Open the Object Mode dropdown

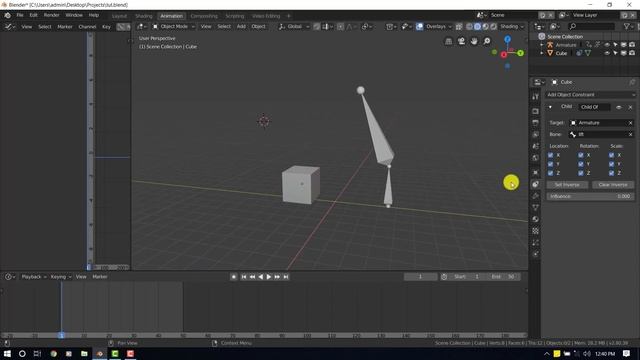174,27
